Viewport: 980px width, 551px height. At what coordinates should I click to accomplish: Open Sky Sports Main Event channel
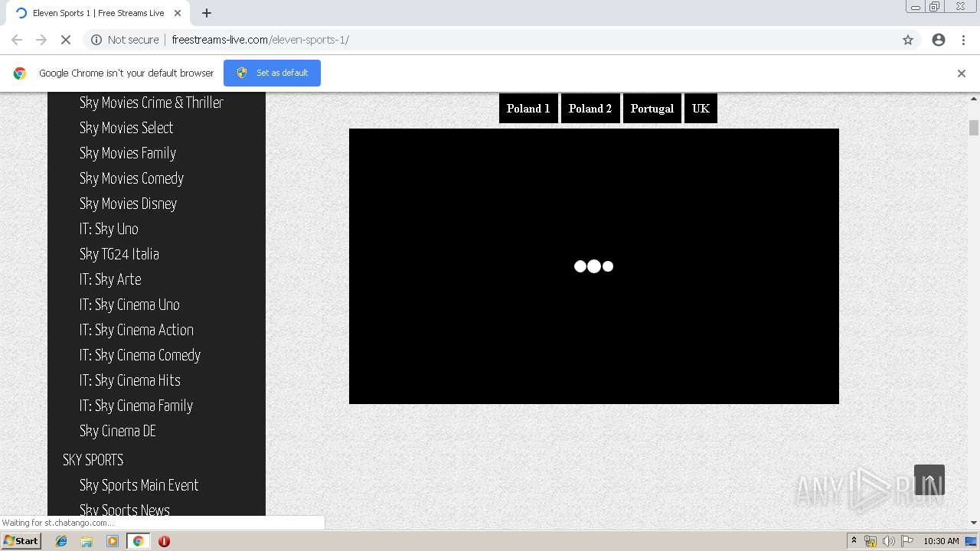pos(139,485)
